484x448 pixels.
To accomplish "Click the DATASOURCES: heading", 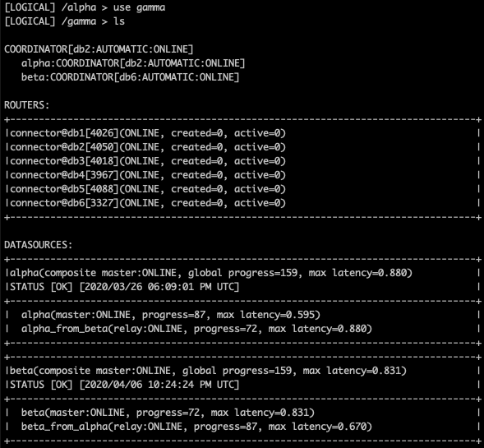I will [x=39, y=245].
